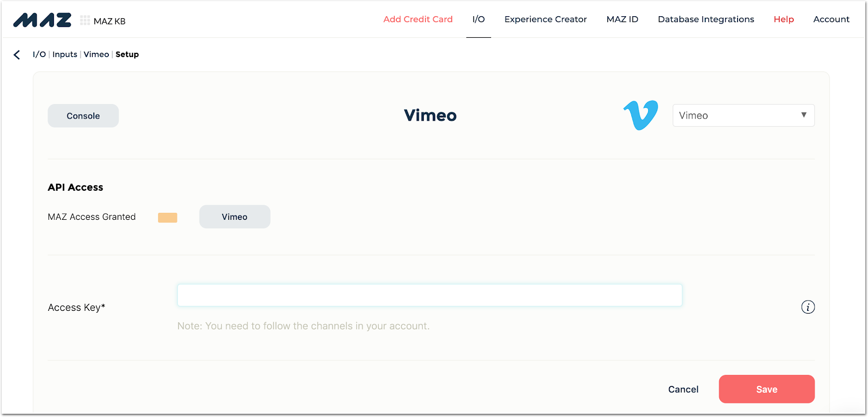This screenshot has height=417, width=868.
Task: Click the Vimeo API access button
Action: point(235,217)
